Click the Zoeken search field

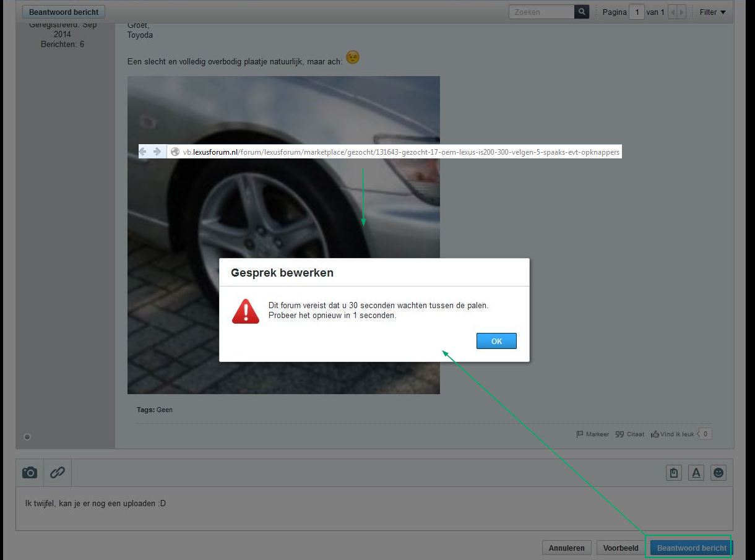[x=541, y=12]
